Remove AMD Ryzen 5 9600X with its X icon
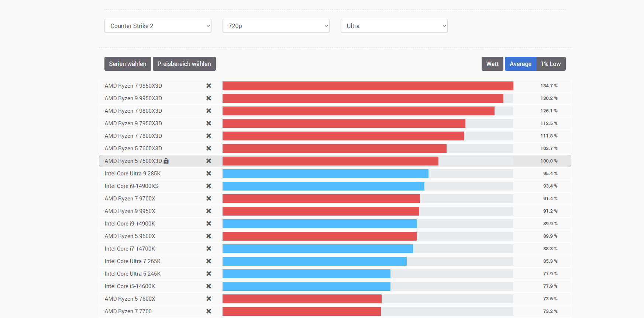This screenshot has width=644, height=318. coord(209,236)
